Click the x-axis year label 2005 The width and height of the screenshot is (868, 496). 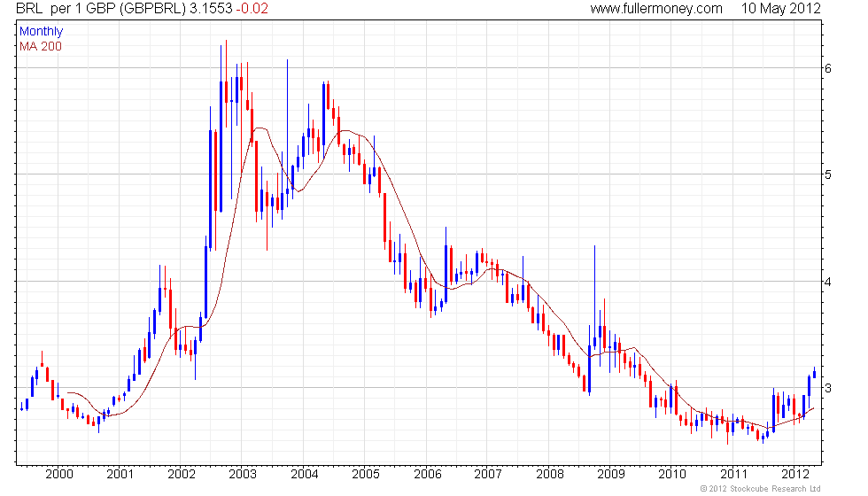pos(366,474)
